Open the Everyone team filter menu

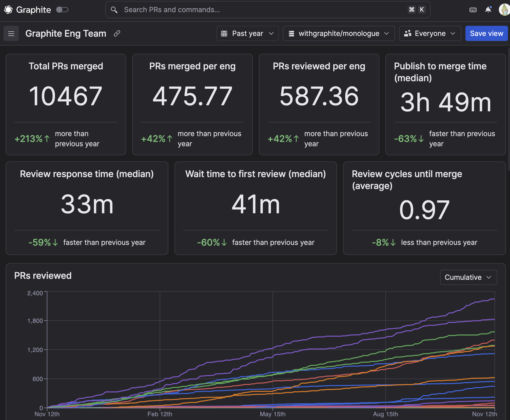click(x=429, y=33)
